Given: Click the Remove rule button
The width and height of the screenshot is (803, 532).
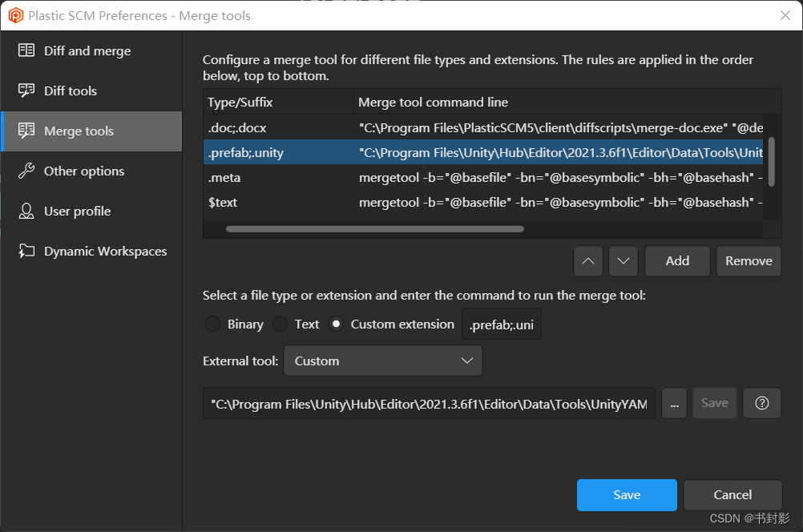Looking at the screenshot, I should point(749,261).
